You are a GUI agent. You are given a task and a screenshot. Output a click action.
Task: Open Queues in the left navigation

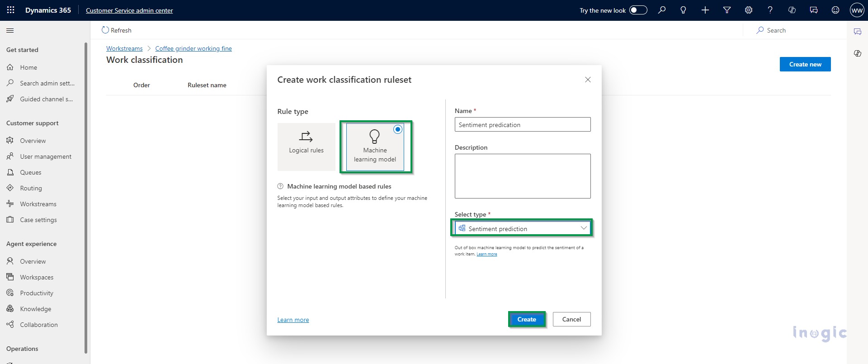[30, 172]
